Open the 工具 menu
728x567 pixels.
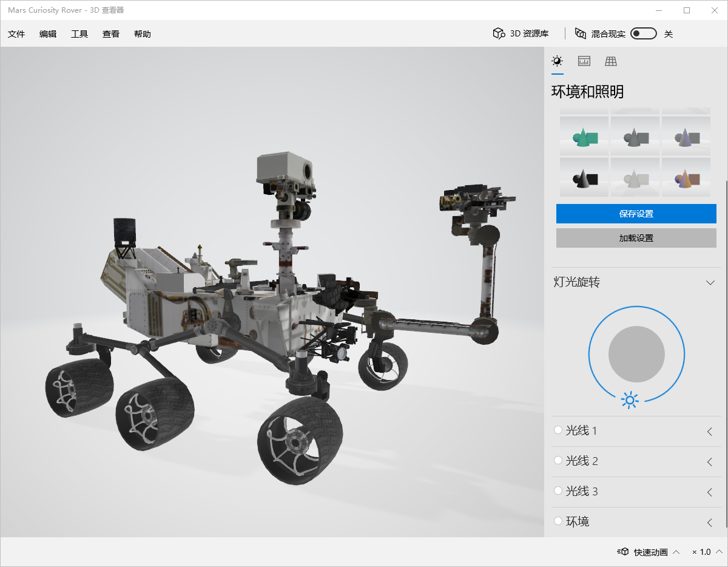pyautogui.click(x=79, y=34)
